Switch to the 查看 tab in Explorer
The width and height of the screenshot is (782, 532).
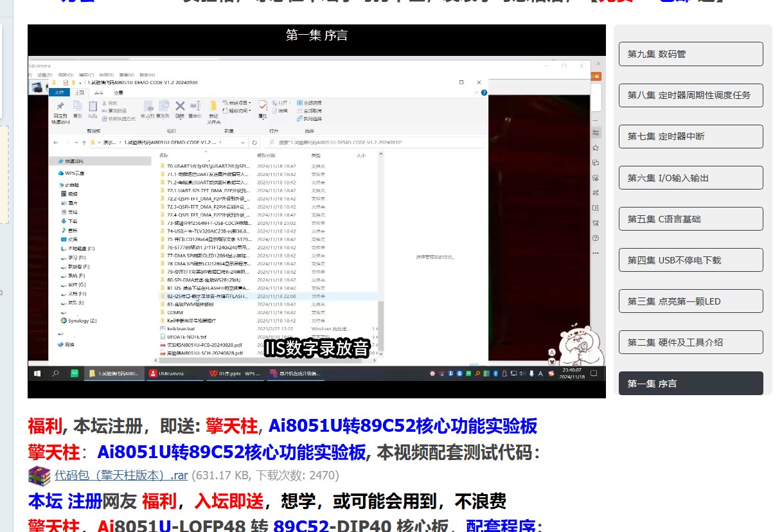(119, 93)
